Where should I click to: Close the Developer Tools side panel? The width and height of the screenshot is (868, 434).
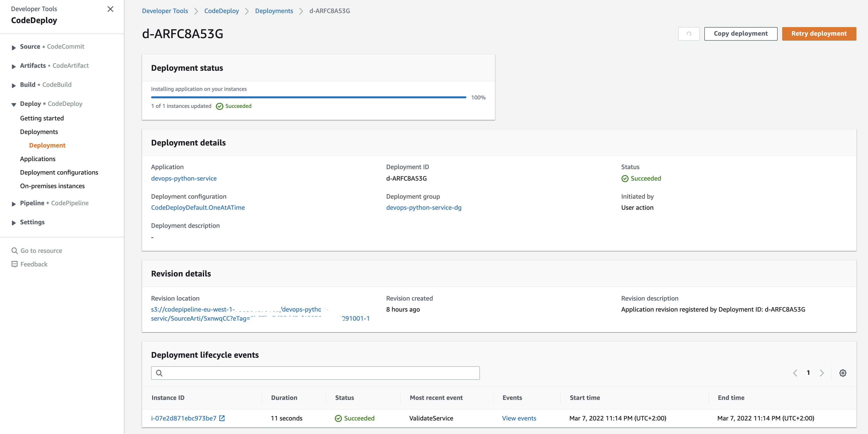(110, 9)
